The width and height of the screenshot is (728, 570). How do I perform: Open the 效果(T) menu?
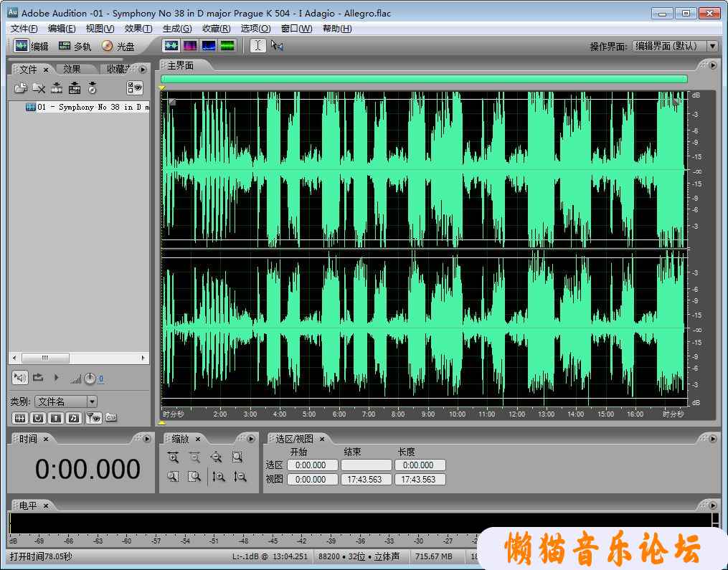click(138, 28)
